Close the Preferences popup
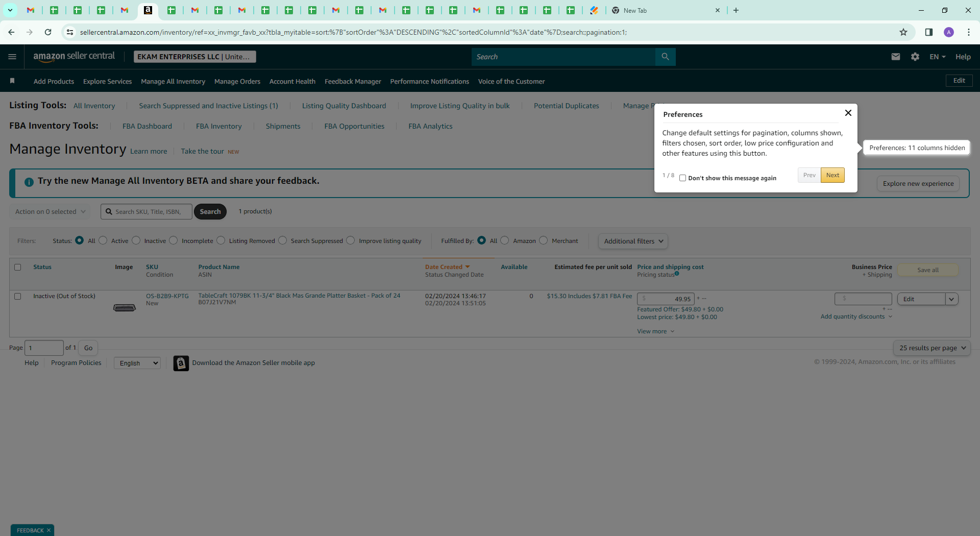The width and height of the screenshot is (980, 536). click(848, 113)
